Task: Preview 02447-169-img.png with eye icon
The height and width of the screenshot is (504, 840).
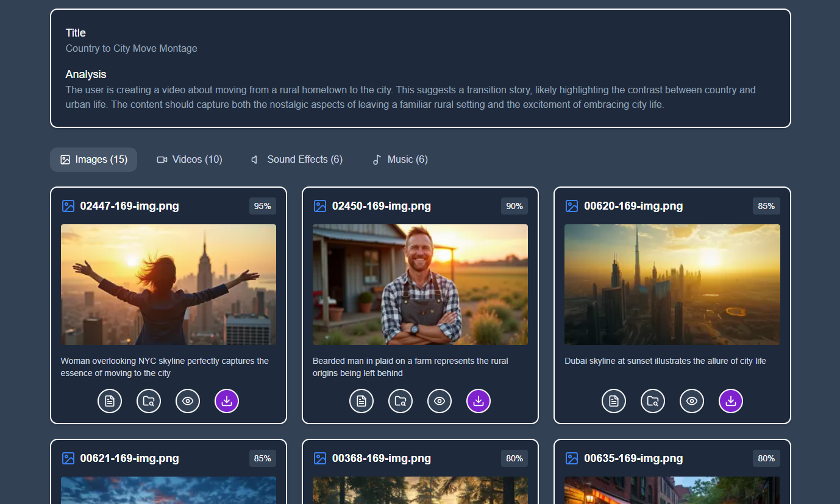Action: point(188,401)
